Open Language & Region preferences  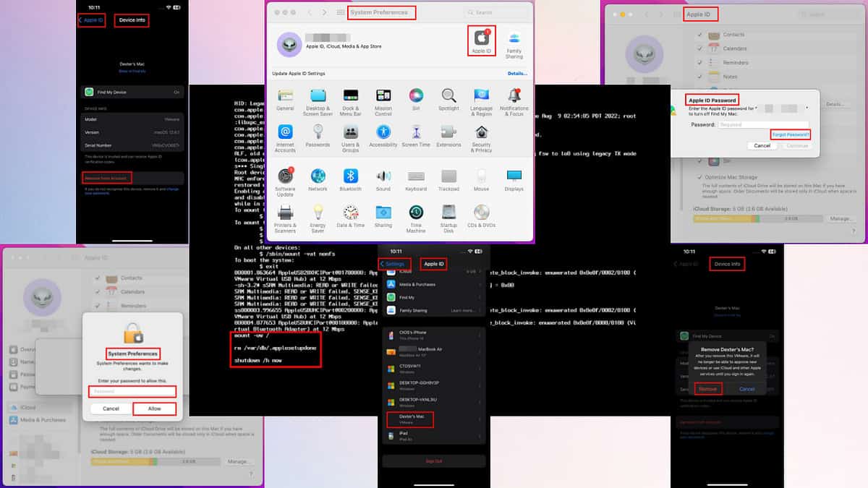482,102
